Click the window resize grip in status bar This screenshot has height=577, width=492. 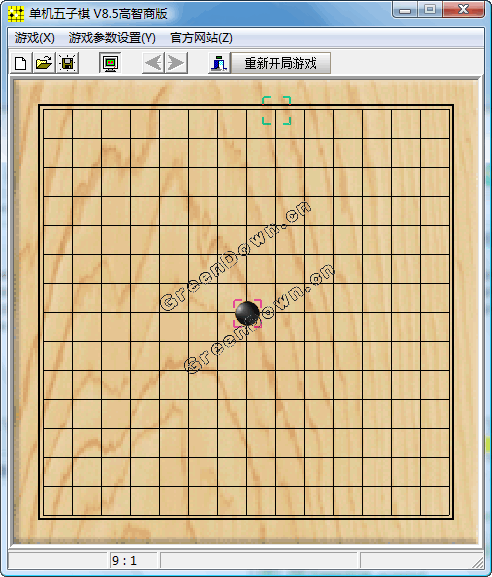pos(478,563)
